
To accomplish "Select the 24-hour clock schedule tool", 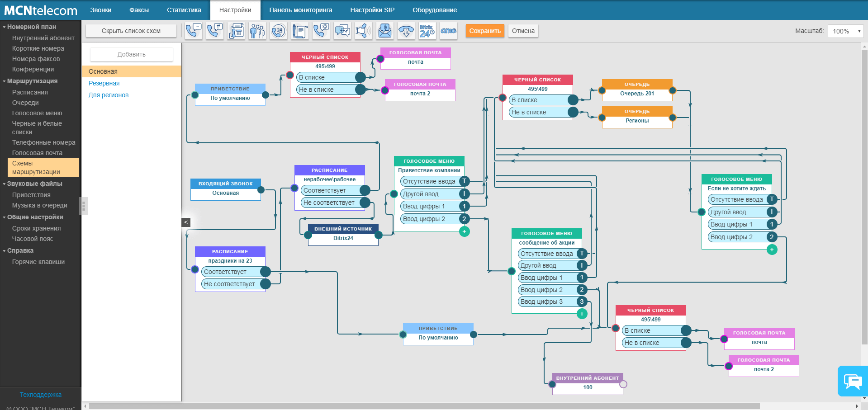I will pyautogui.click(x=279, y=31).
